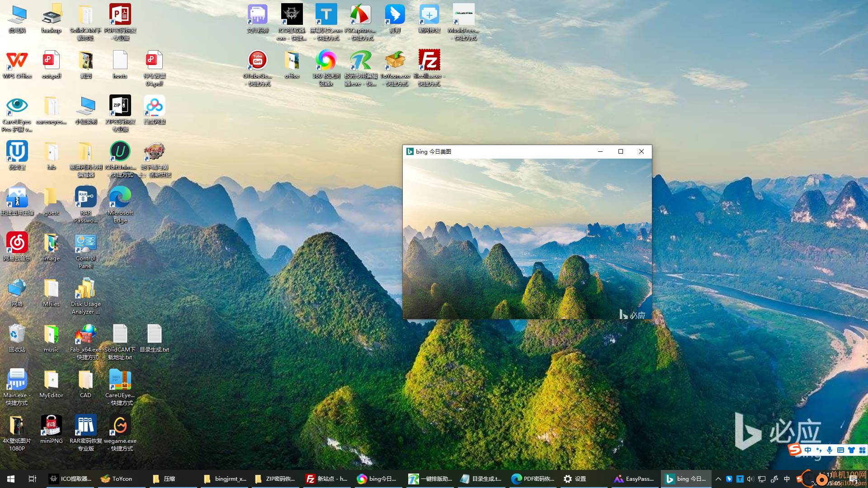Select the FSCapture shortcut icon
Screen dimensions: 868x488
[x=361, y=23]
